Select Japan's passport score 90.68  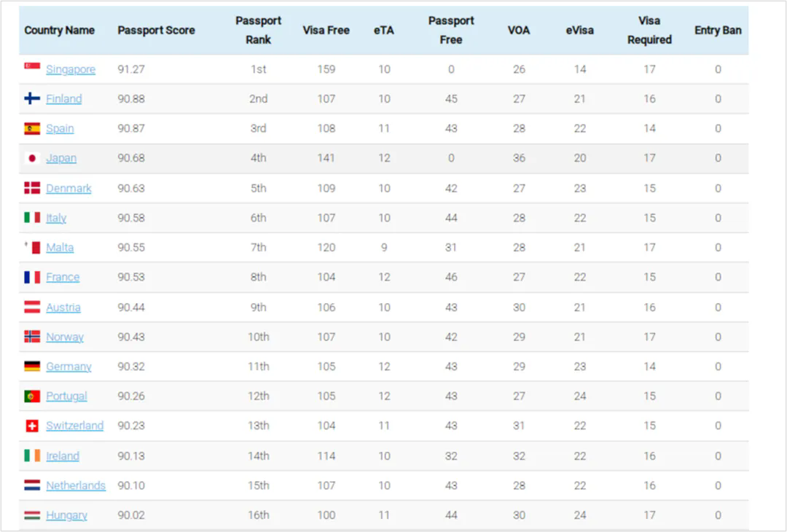point(131,158)
